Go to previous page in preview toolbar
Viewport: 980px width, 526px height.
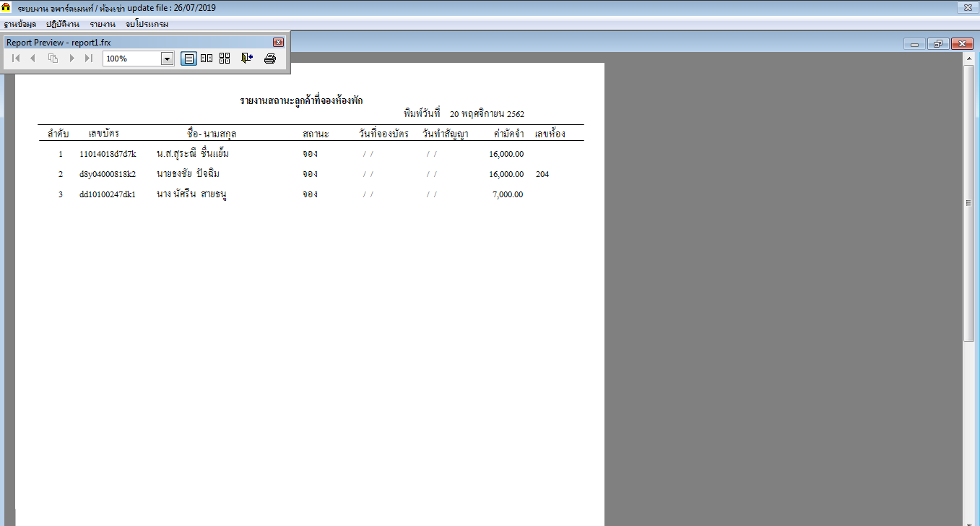tap(32, 59)
